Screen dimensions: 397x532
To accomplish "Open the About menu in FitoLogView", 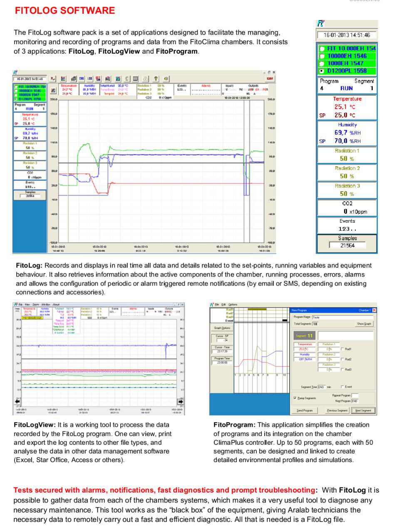I will tap(56, 305).
